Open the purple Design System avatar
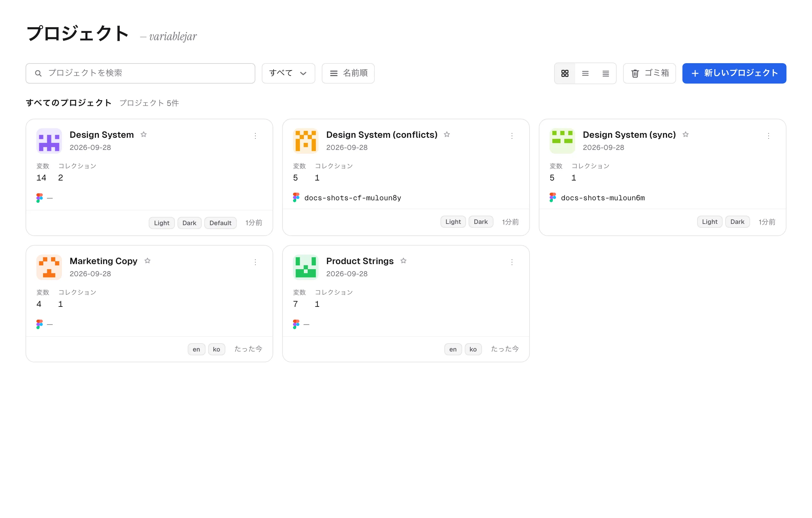Image resolution: width=812 pixels, height=518 pixels. [x=49, y=141]
